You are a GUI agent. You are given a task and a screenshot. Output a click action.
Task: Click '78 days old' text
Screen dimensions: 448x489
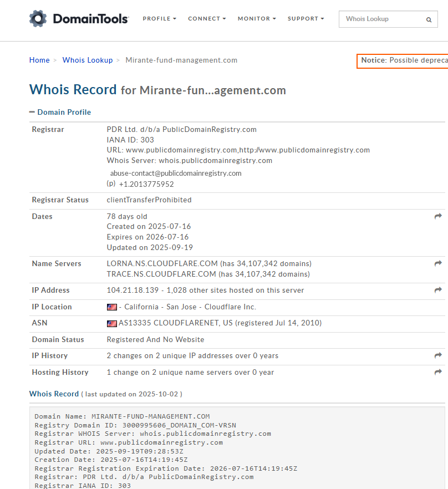point(127,216)
